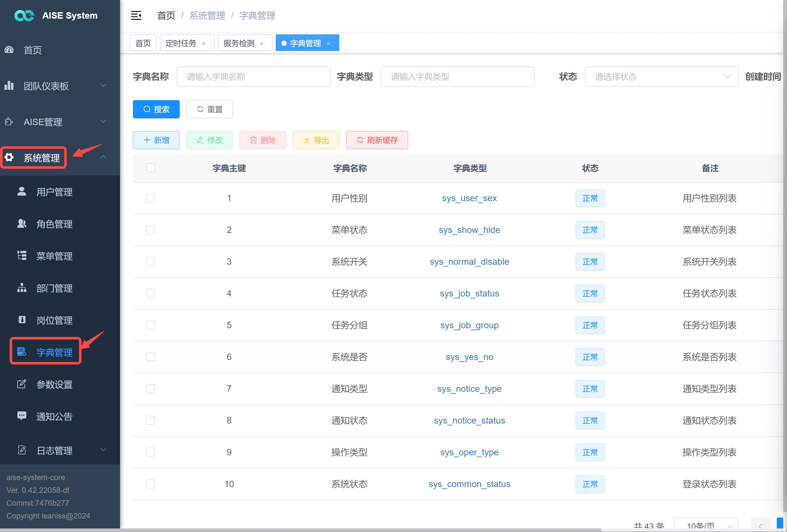Image resolution: width=787 pixels, height=532 pixels.
Task: Switch to the 首页 tab
Action: click(143, 43)
